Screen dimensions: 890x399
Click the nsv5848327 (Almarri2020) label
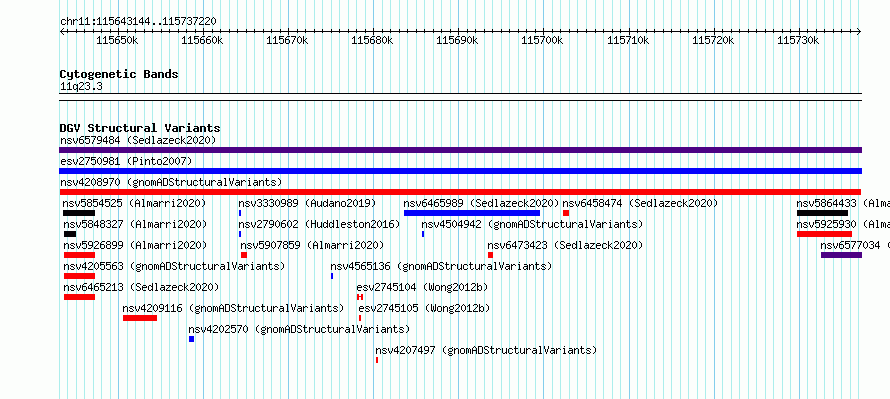pos(135,224)
